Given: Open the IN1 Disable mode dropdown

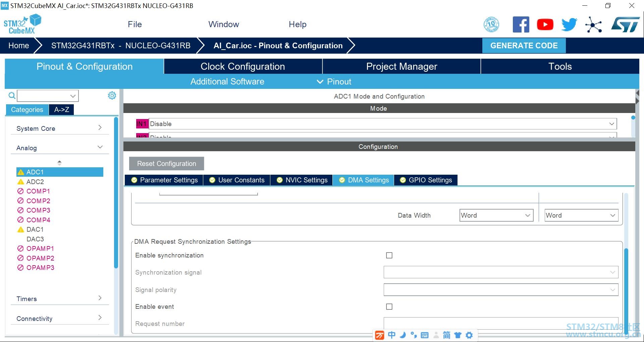Looking at the screenshot, I should point(383,124).
